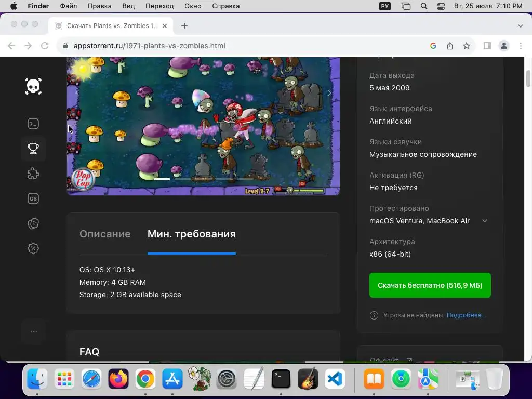The height and width of the screenshot is (399, 532).
Task: Bookmark this page with the star icon
Action: pyautogui.click(x=467, y=46)
